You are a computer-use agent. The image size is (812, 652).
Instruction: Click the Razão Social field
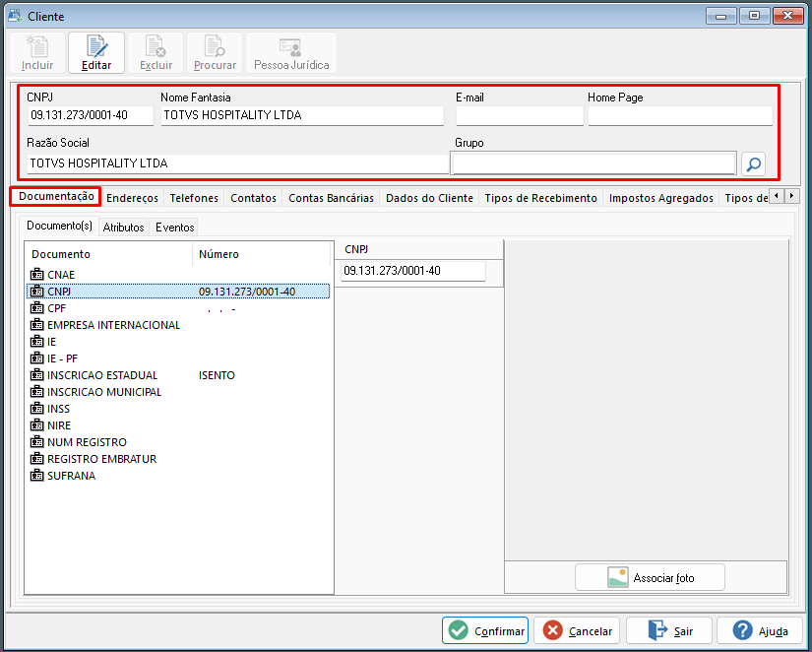click(x=238, y=163)
